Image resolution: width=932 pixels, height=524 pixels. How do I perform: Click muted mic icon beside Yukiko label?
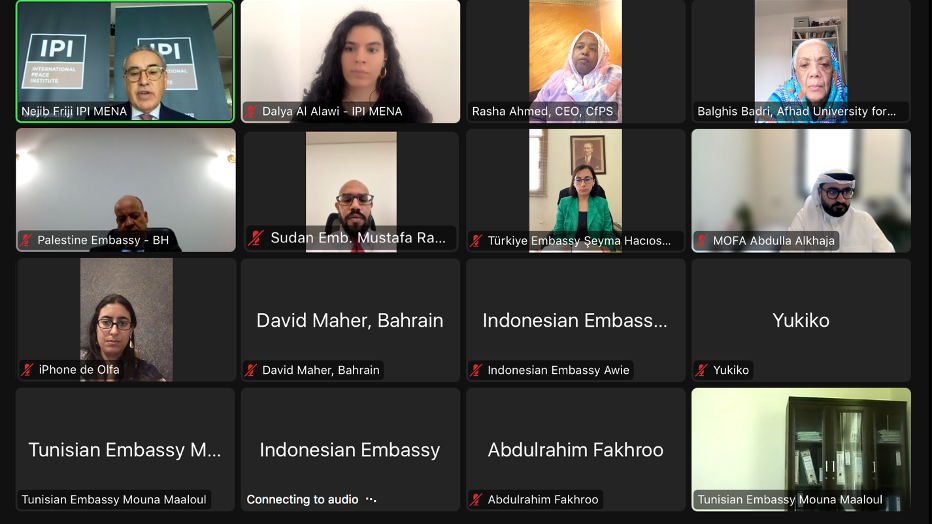701,370
